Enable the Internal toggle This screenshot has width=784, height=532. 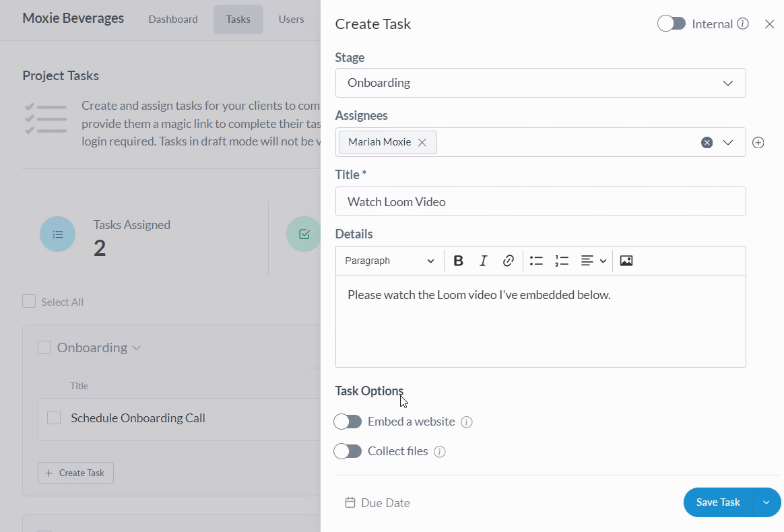click(x=672, y=24)
